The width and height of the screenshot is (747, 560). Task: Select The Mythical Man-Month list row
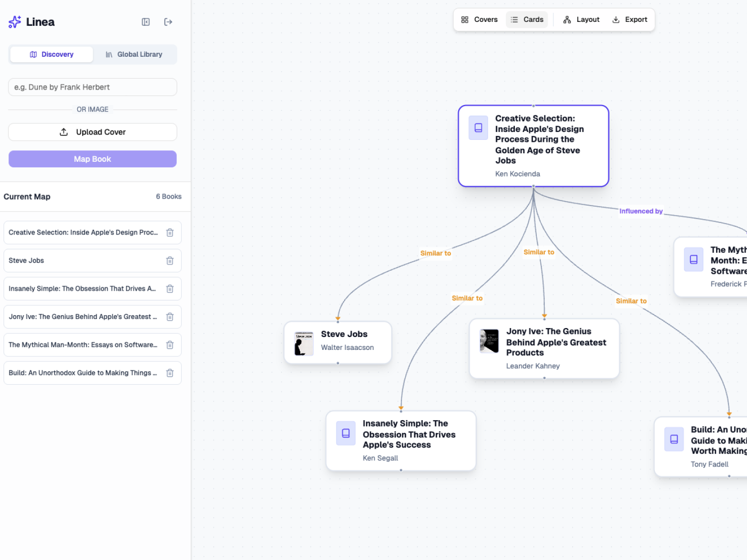(93, 345)
